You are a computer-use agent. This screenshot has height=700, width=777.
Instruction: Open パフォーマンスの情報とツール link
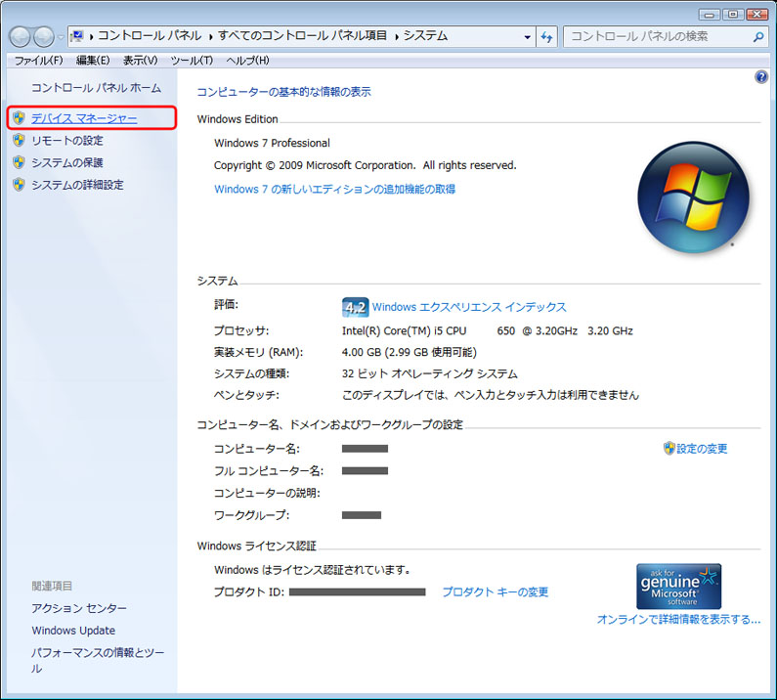(98, 660)
